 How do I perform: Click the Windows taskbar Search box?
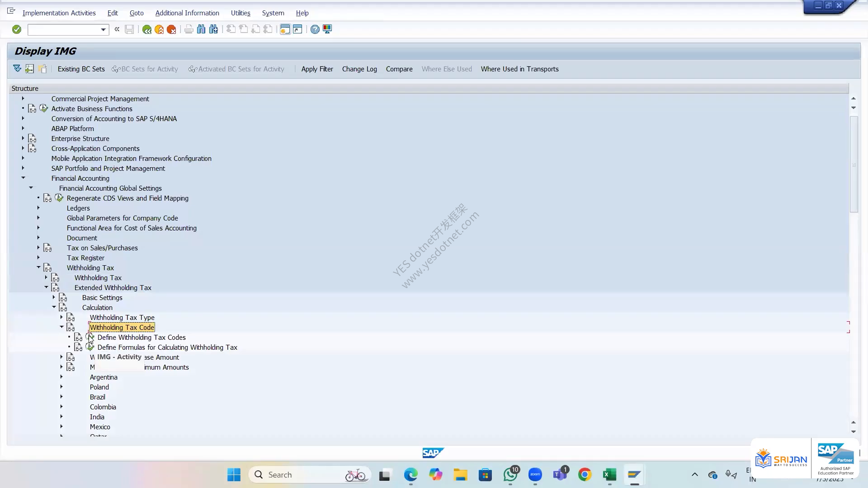tap(310, 474)
